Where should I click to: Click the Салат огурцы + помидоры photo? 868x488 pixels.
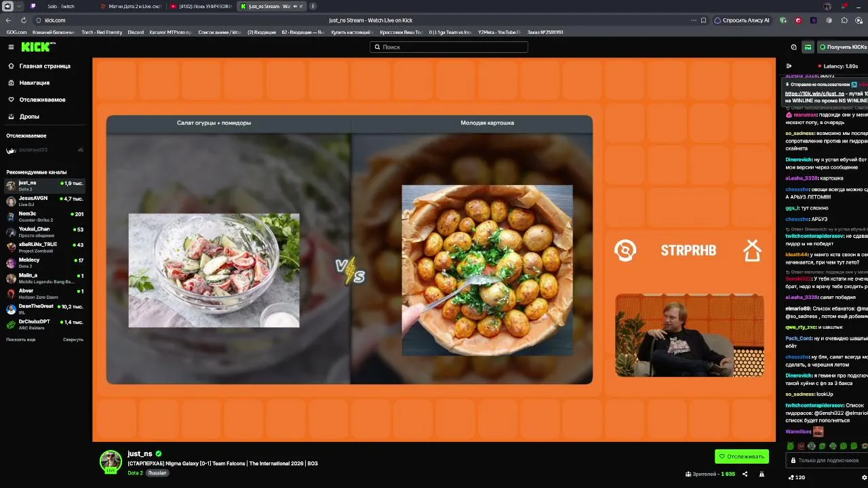[x=214, y=270]
